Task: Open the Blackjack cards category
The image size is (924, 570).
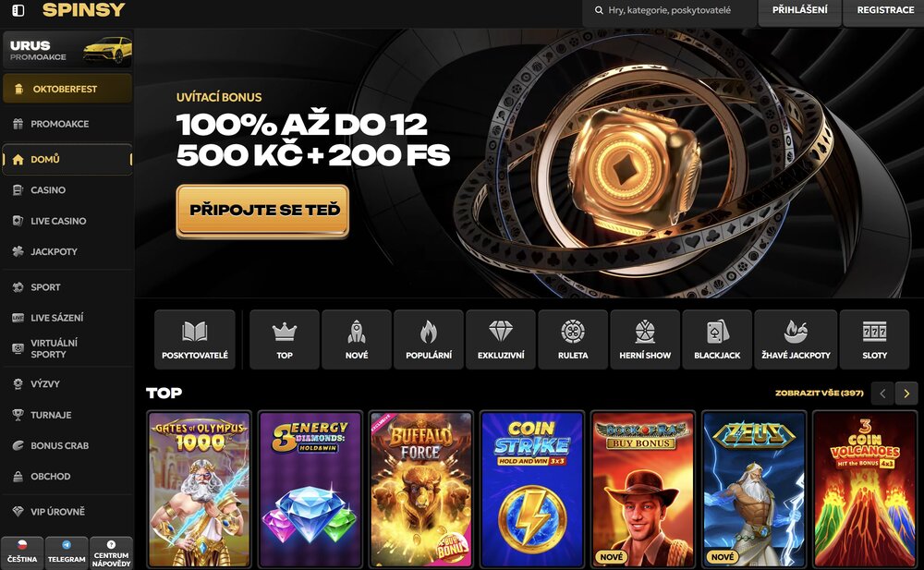Action: click(717, 340)
